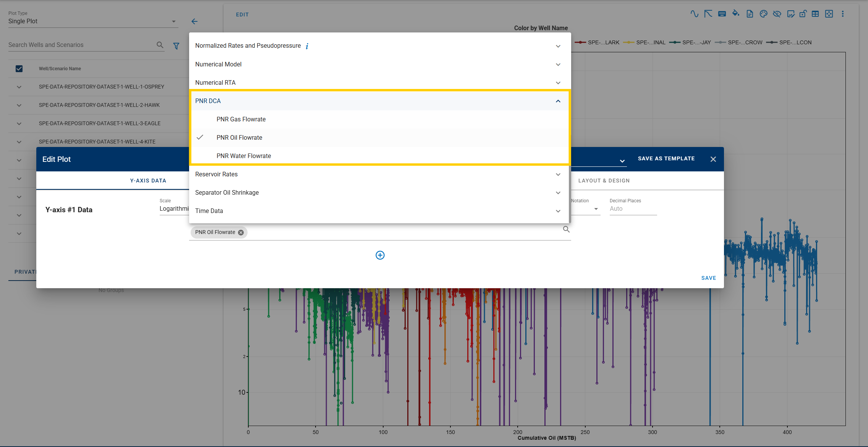
Task: Click the SAVE button
Action: (x=709, y=278)
